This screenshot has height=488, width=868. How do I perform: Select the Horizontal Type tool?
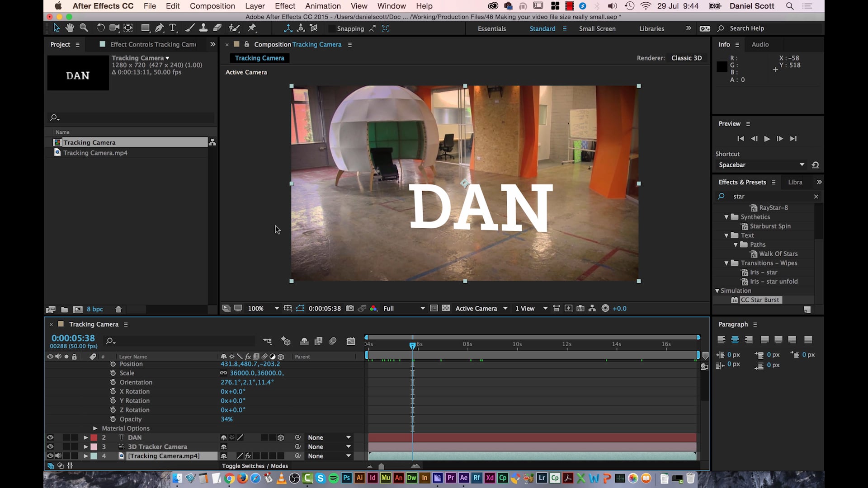tap(172, 28)
